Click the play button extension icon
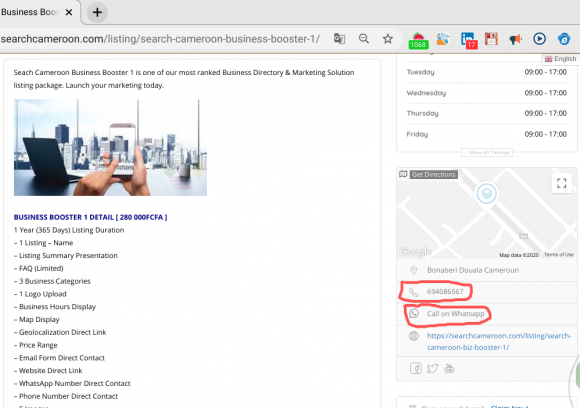580x408 pixels. [539, 38]
